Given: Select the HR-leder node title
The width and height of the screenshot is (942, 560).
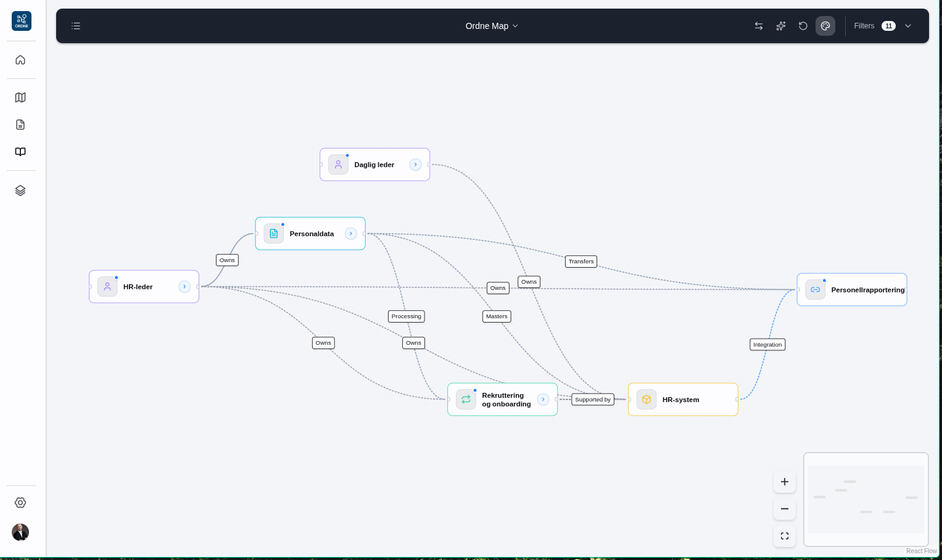Looking at the screenshot, I should click(x=138, y=287).
